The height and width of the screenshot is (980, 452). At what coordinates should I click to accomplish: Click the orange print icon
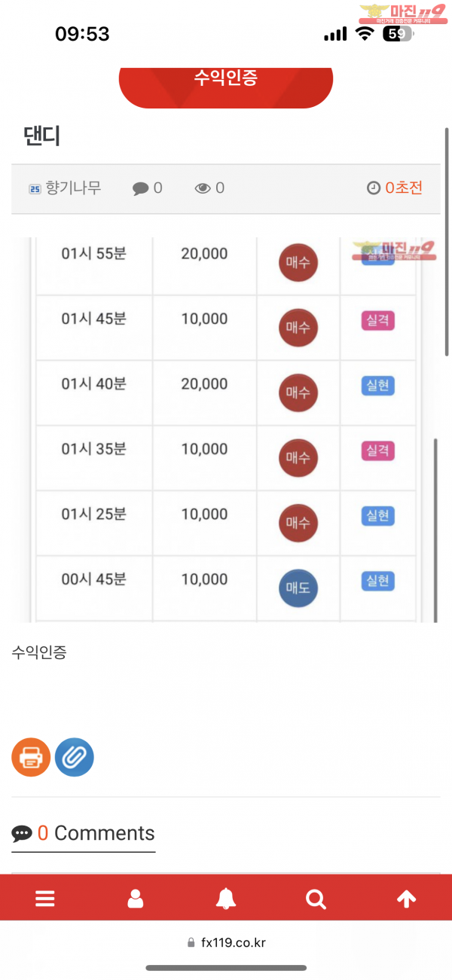point(31,757)
